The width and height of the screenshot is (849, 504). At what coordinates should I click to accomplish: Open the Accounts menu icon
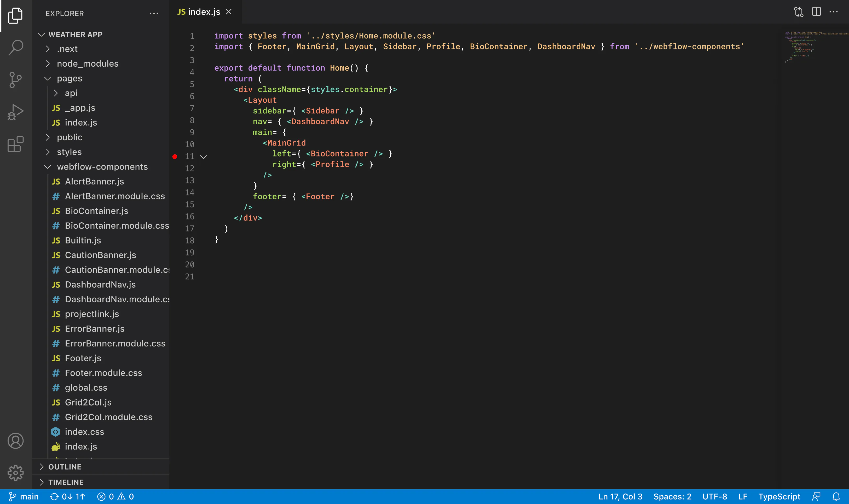16,441
